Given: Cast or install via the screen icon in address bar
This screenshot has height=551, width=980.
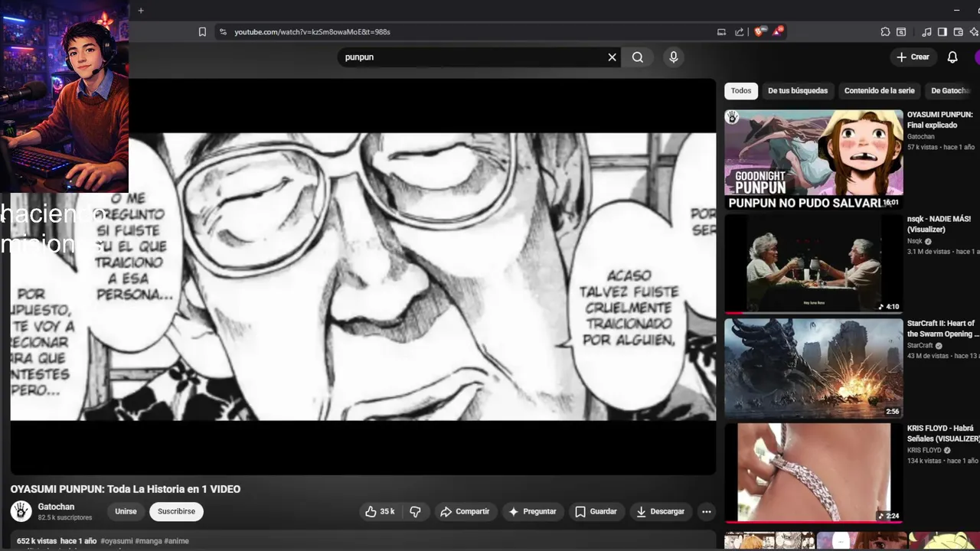Looking at the screenshot, I should (721, 32).
